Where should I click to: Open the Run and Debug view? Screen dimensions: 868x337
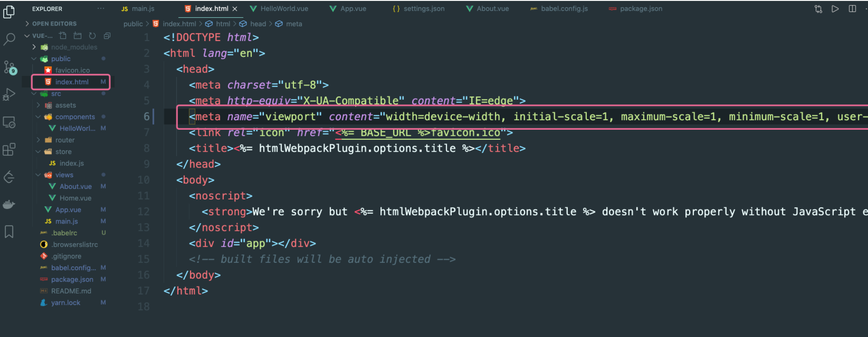[9, 94]
